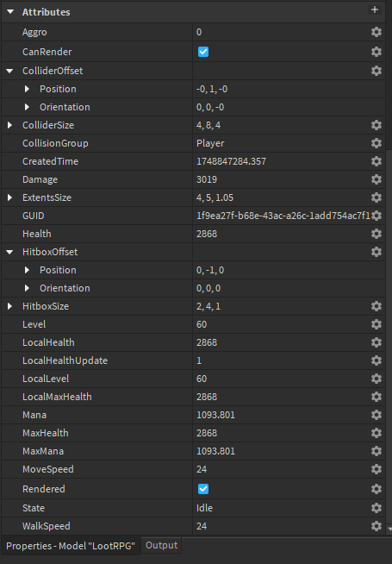Collapse the ColliderOffset attribute
Image resolution: width=392 pixels, height=564 pixels.
click(x=9, y=71)
